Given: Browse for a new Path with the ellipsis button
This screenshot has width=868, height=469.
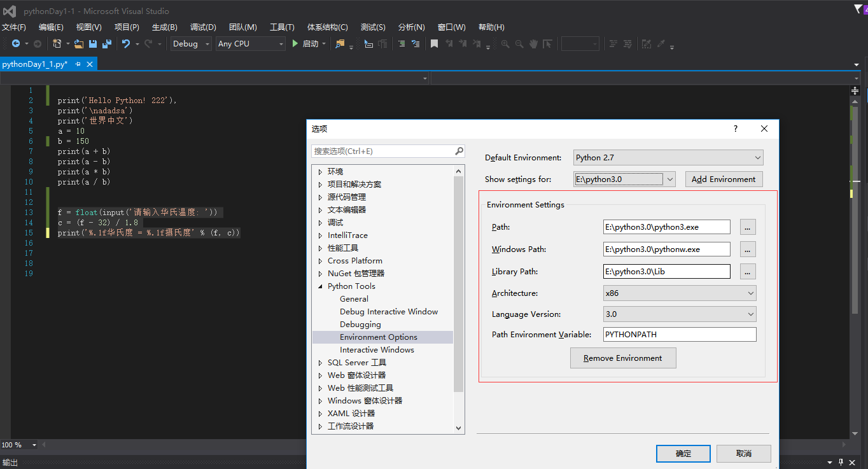Looking at the screenshot, I should click(x=748, y=227).
